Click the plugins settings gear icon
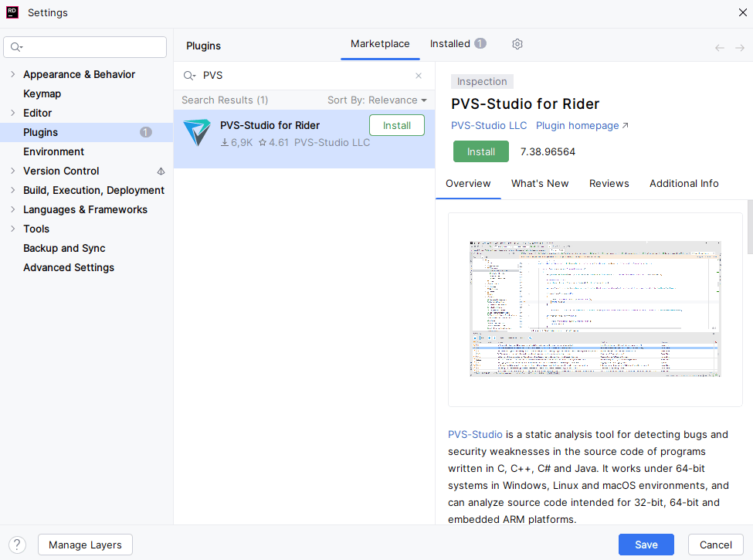 point(517,44)
